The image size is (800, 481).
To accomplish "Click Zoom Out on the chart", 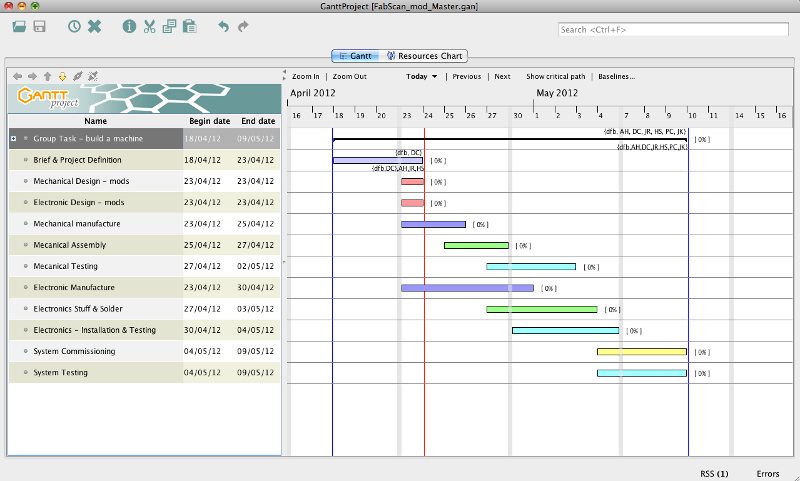I will 349,77.
